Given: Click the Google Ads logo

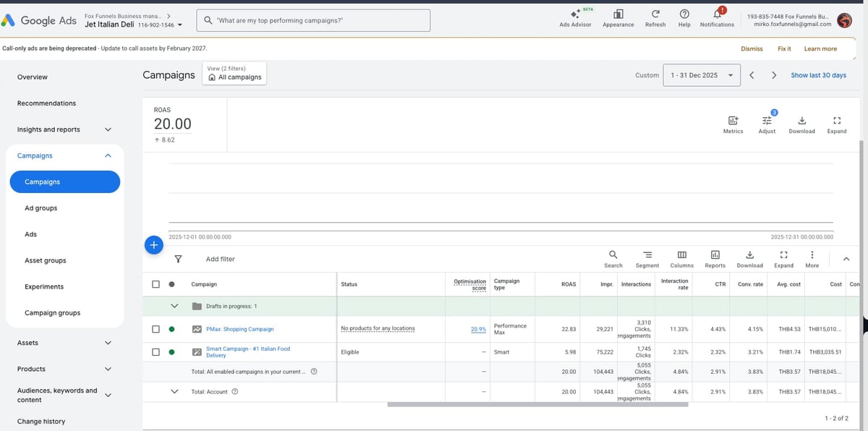Looking at the screenshot, I should 40,20.
